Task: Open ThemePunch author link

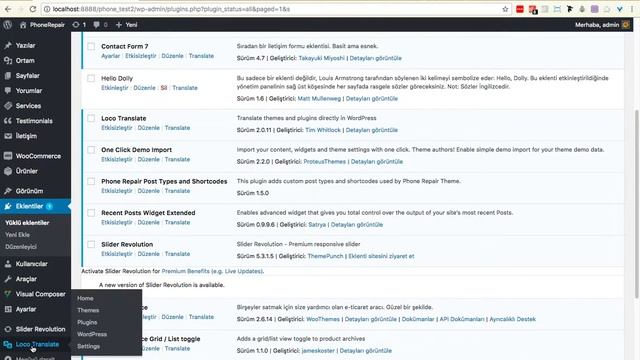Action: 325,256
